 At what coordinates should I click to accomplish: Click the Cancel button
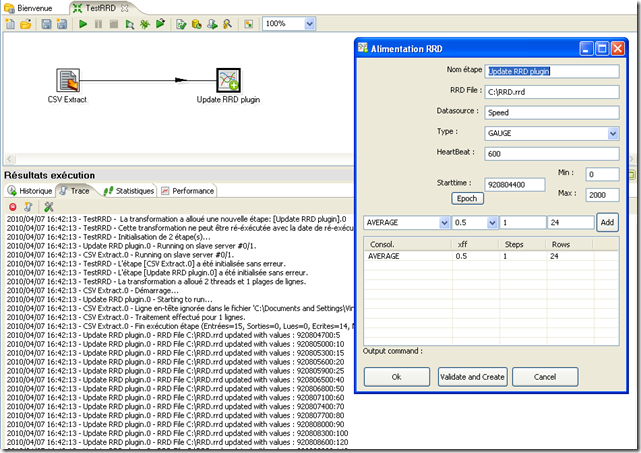click(x=545, y=377)
